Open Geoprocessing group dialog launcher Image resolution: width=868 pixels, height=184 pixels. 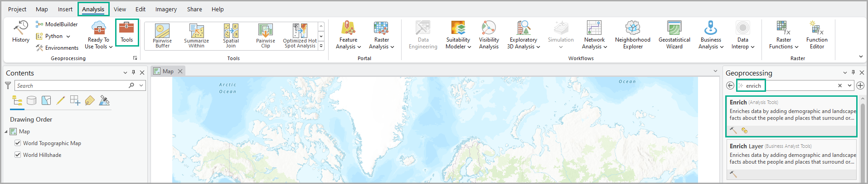tap(135, 58)
